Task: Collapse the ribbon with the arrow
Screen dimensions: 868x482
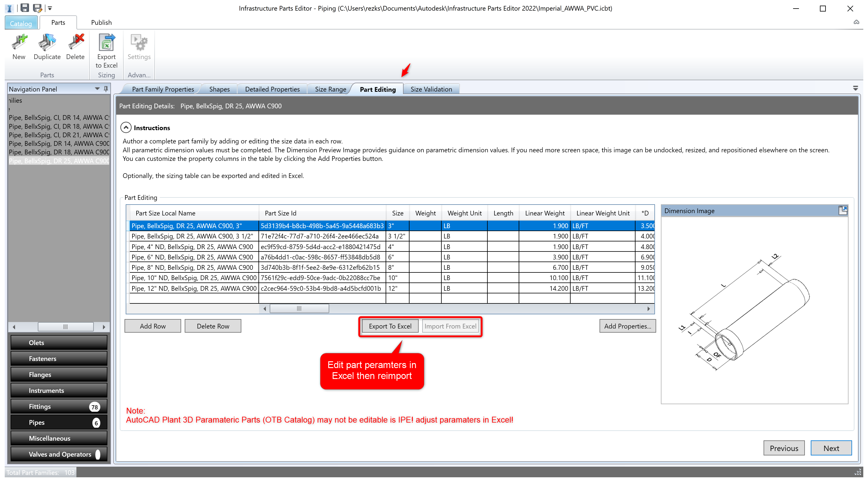Action: coord(856,22)
